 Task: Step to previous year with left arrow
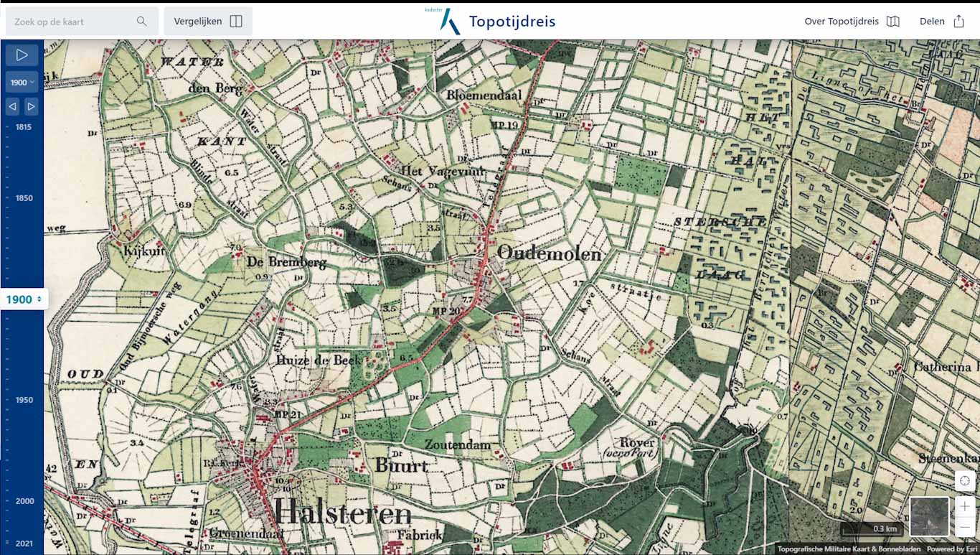[x=12, y=106]
